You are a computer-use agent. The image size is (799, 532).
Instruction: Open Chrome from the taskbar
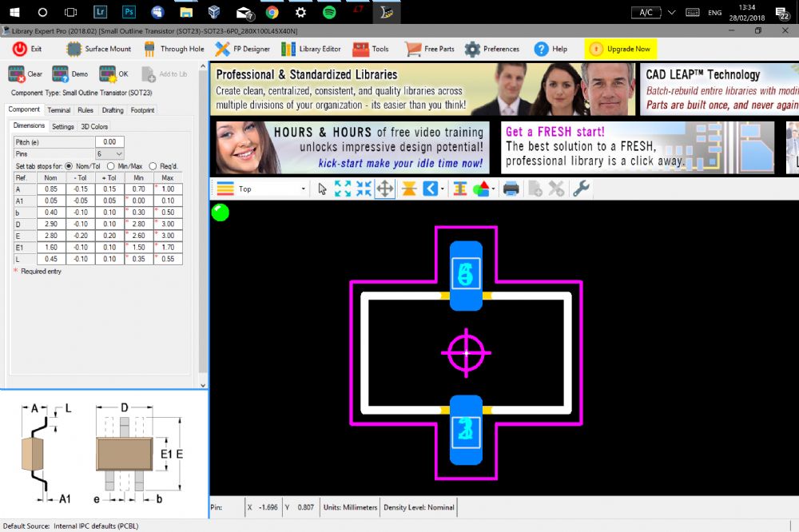(x=272, y=12)
